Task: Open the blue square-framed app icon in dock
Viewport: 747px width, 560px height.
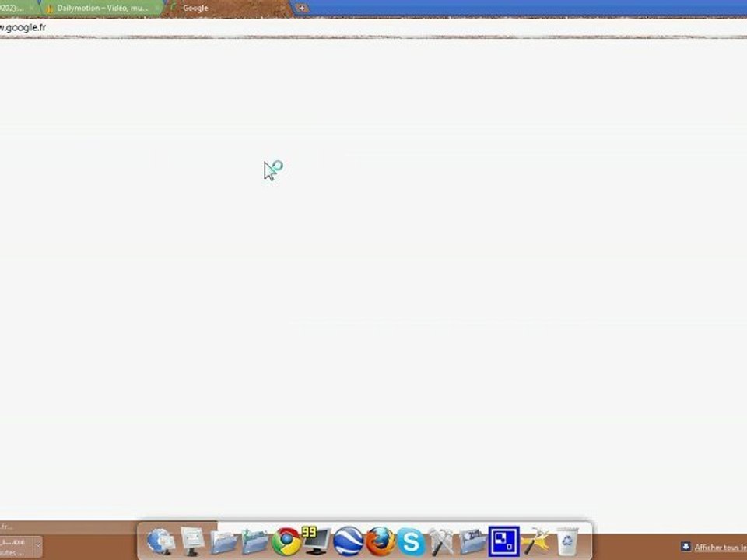Action: click(503, 541)
